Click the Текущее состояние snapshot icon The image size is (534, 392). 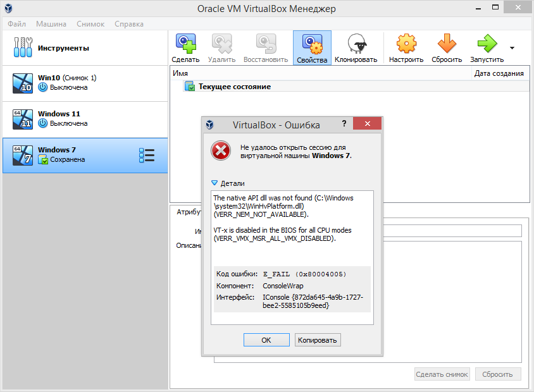[x=189, y=86]
